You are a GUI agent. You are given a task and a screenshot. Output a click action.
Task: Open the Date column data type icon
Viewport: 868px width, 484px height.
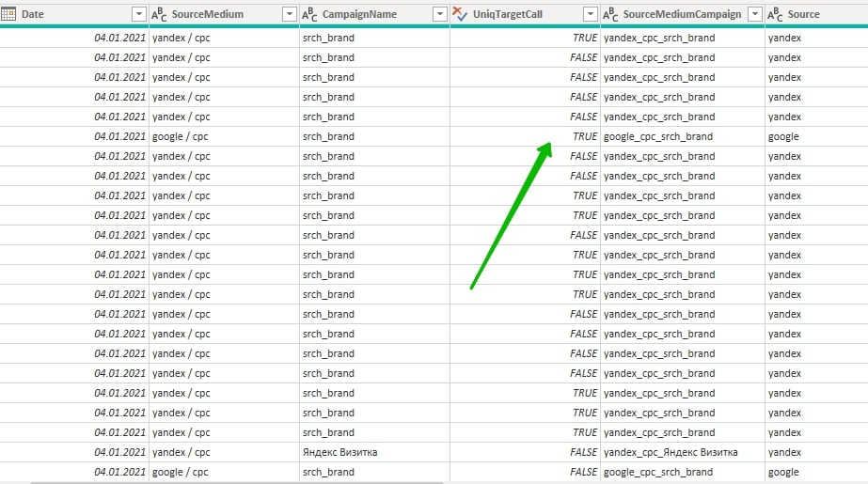8,14
